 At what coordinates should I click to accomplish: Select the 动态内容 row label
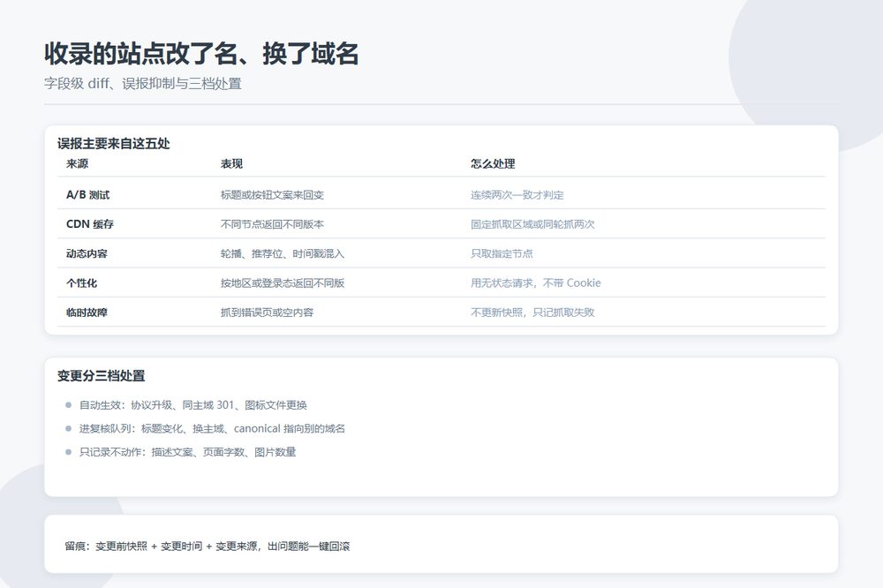pyautogui.click(x=87, y=253)
